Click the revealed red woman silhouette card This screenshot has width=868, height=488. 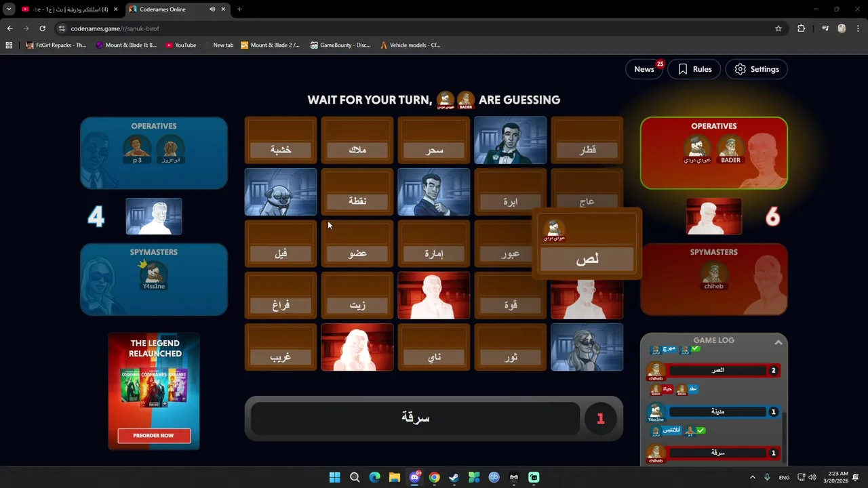point(357,348)
